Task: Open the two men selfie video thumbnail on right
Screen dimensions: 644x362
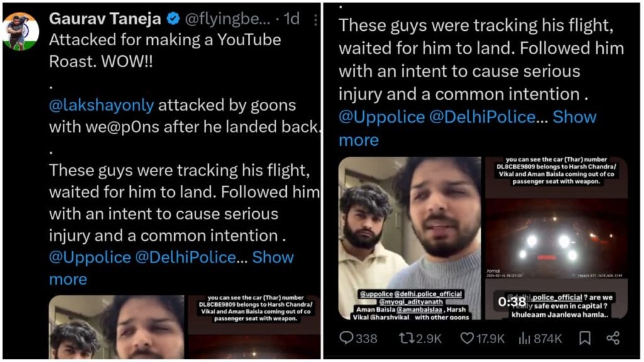Action: point(409,238)
